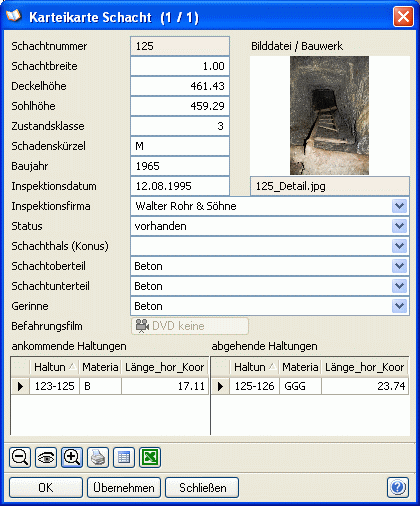Click cell 123-125
The image size is (420, 506).
click(55, 386)
